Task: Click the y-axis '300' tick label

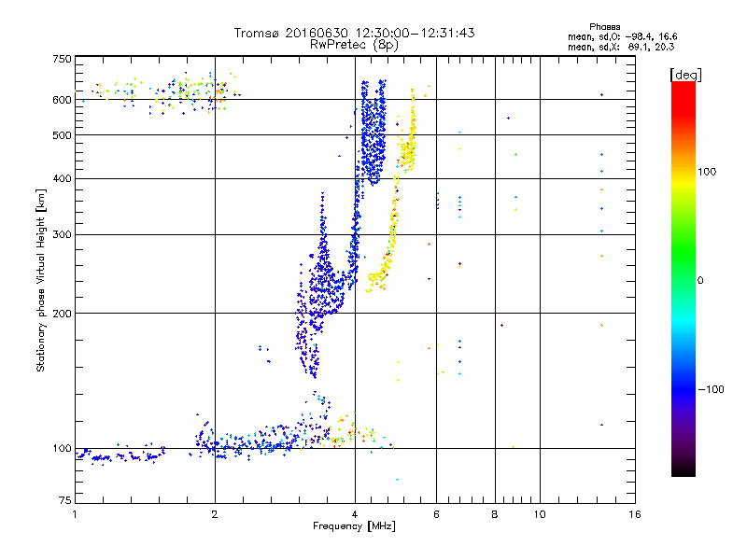Action: [x=62, y=235]
